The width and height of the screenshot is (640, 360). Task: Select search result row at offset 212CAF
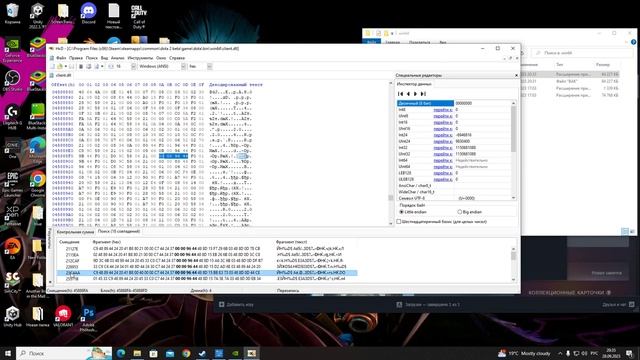[207, 260]
